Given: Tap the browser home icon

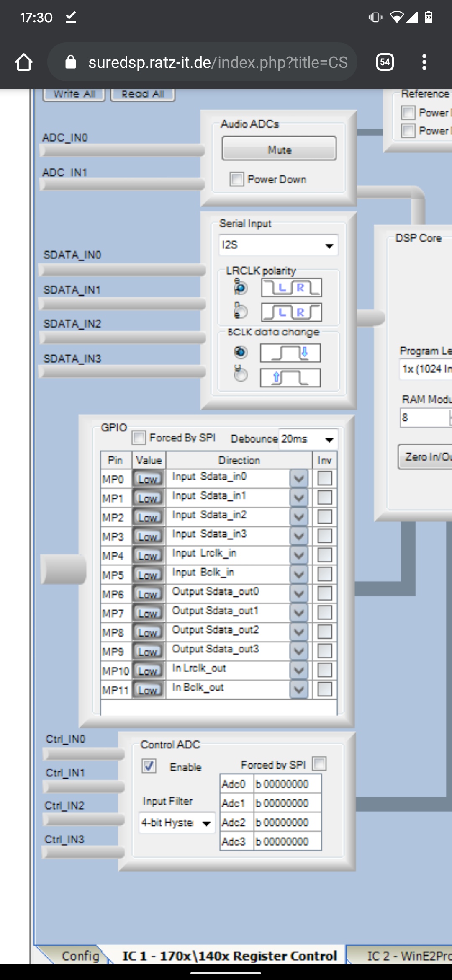Looking at the screenshot, I should pyautogui.click(x=24, y=62).
